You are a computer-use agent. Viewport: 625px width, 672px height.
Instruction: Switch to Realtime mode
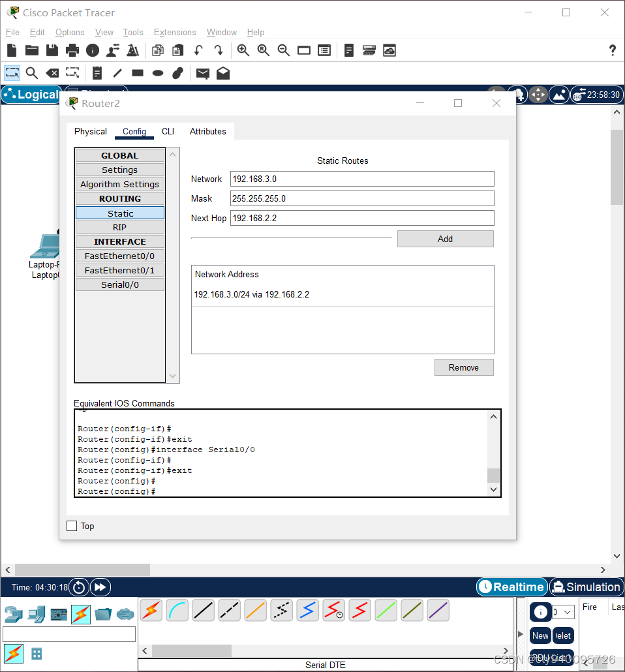pos(512,587)
